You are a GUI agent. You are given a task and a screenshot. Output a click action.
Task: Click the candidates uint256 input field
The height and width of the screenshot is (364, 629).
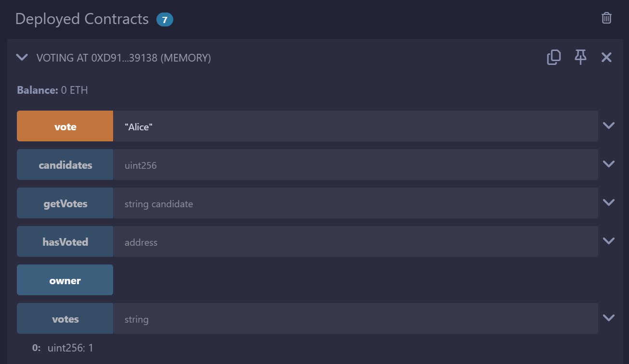pyautogui.click(x=355, y=164)
